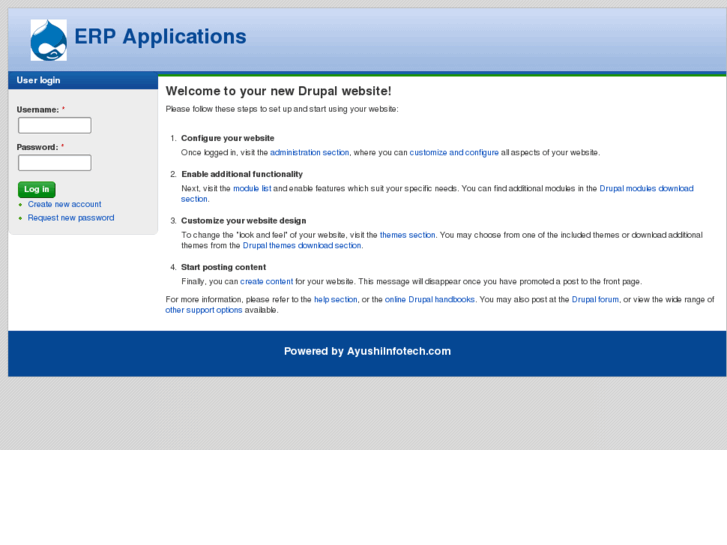
Task: Follow the create content link
Action: click(x=267, y=282)
